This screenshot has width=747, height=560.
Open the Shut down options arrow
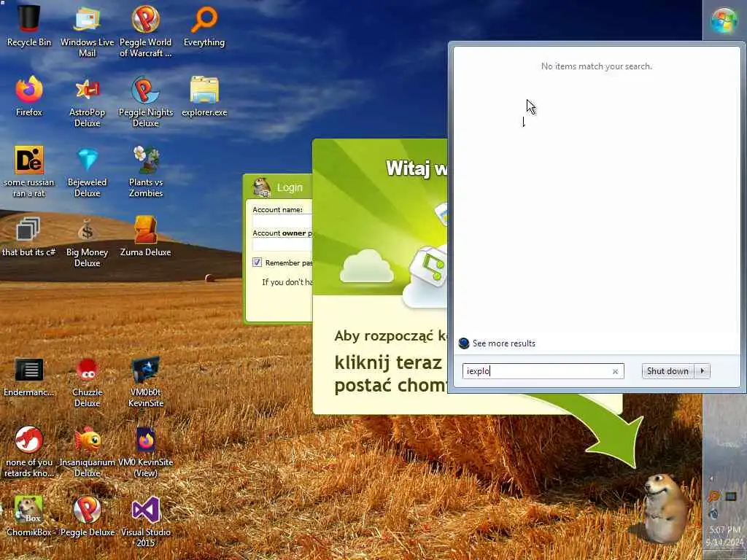[x=703, y=371]
